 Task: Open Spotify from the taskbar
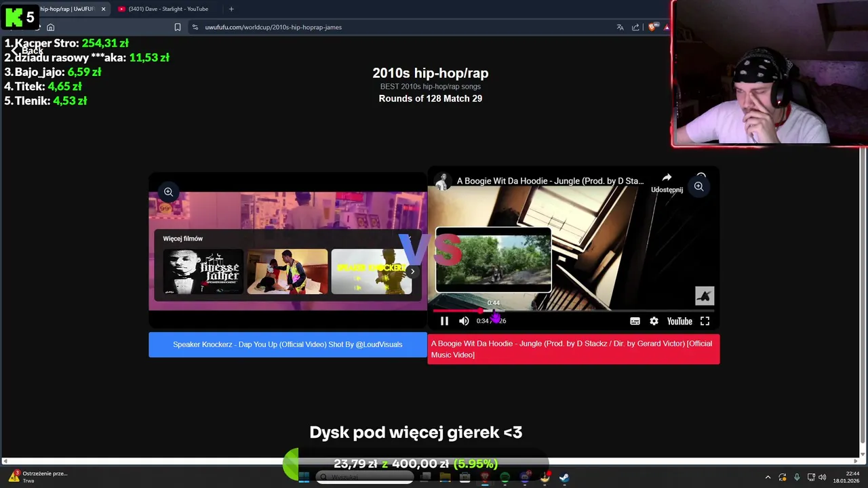[x=505, y=477]
